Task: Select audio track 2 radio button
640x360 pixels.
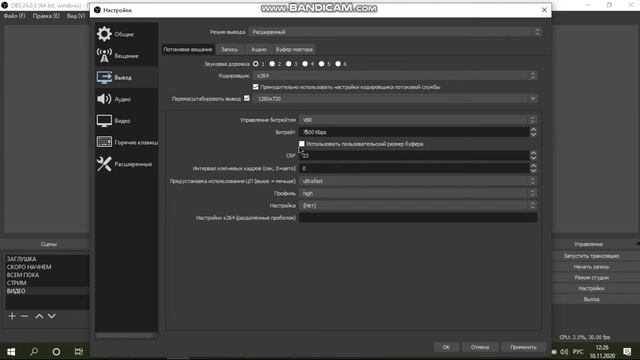Action: (272, 64)
